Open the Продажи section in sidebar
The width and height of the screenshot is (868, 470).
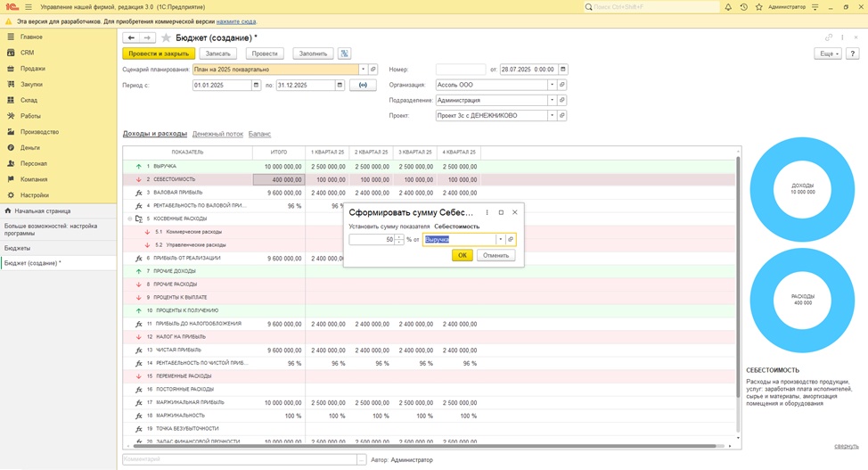33,69
